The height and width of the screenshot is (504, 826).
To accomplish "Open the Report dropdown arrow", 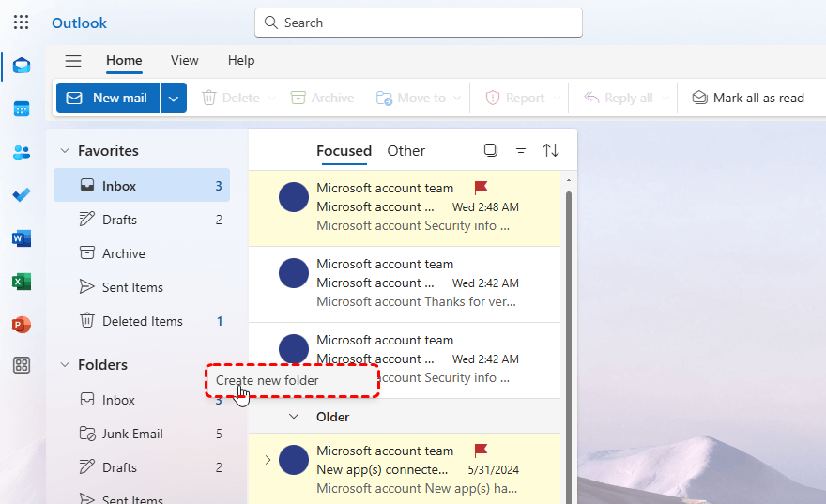I will coord(557,98).
